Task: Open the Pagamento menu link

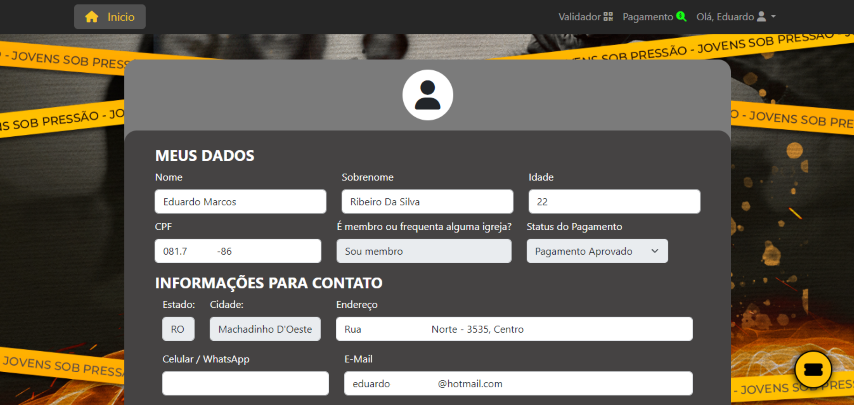Action: pyautogui.click(x=655, y=17)
